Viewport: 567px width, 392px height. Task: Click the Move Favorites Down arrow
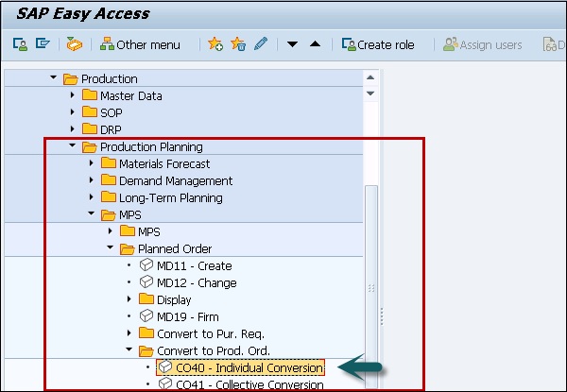pyautogui.click(x=293, y=44)
